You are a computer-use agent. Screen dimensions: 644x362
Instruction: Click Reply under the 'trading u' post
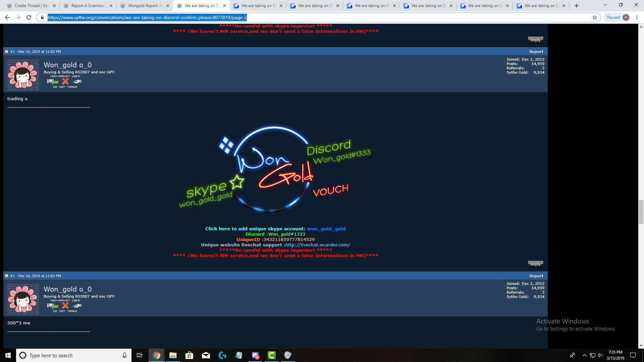535,264
